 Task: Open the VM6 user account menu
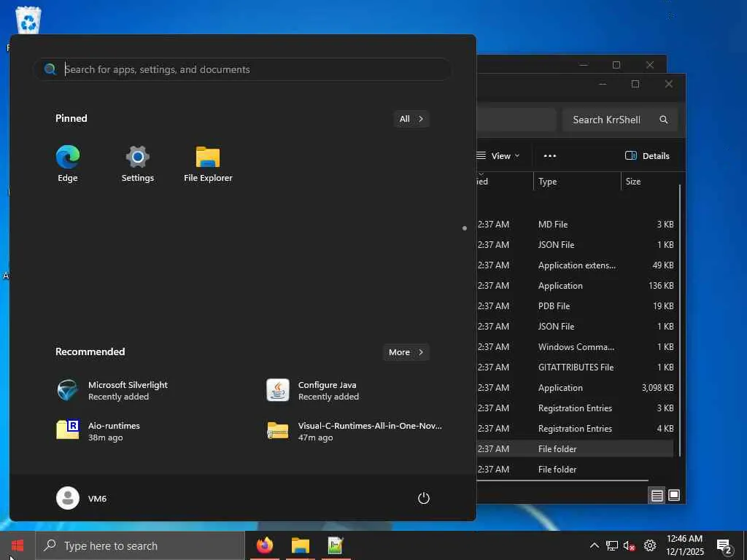82,498
